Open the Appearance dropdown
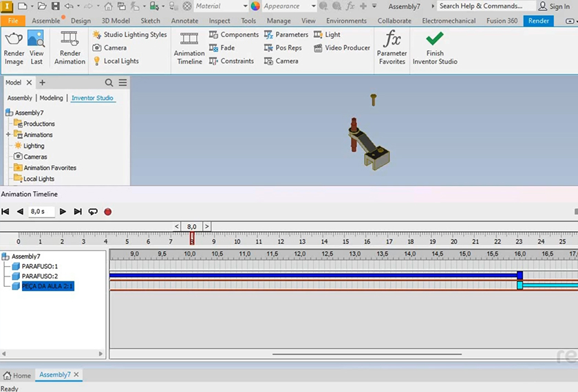The height and width of the screenshot is (392, 578). [x=288, y=6]
